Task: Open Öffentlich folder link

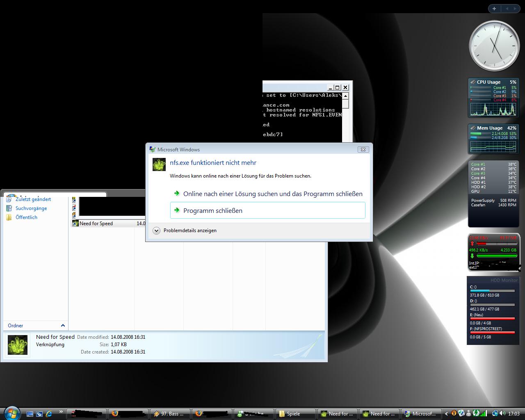Action: pyautogui.click(x=26, y=217)
